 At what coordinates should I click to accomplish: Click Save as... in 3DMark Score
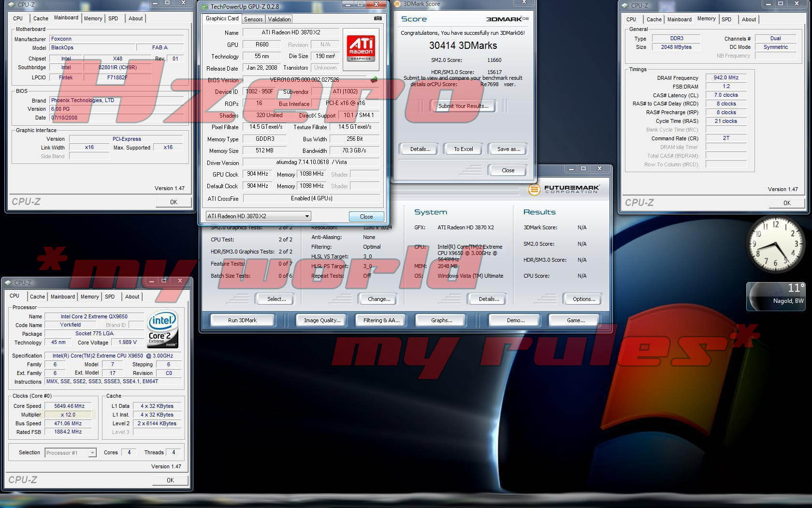pos(508,149)
